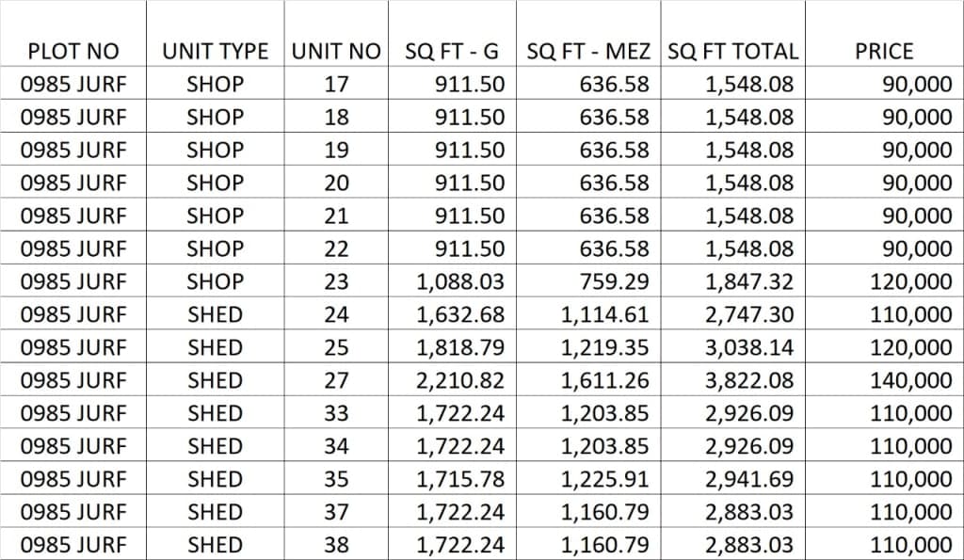Viewport: 964px width, 560px height.
Task: Select the UNIT TYPE header cell
Action: [x=215, y=51]
